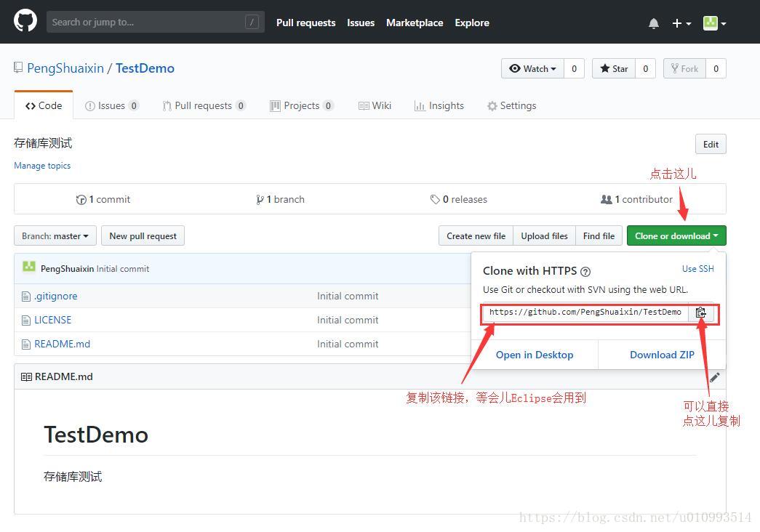Screen dimensions: 760x532
Task: View the 1 contributor page
Action: pos(636,199)
